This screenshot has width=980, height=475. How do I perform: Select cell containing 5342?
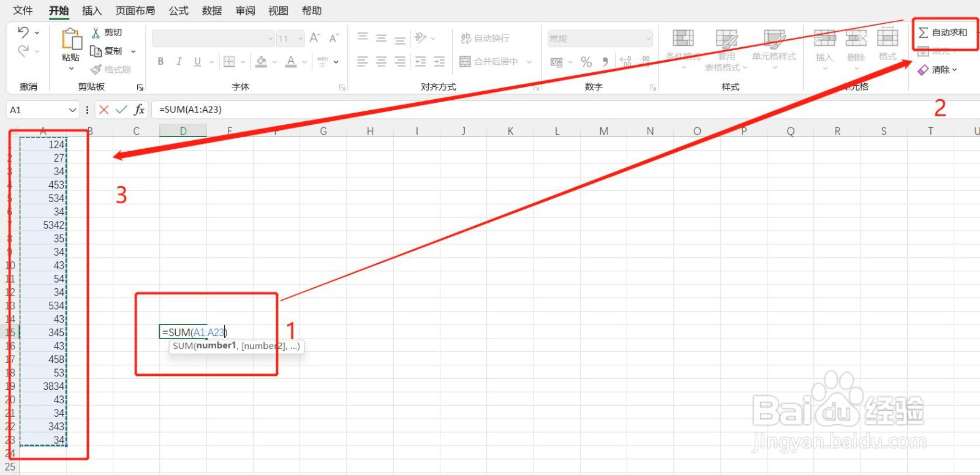(43, 225)
